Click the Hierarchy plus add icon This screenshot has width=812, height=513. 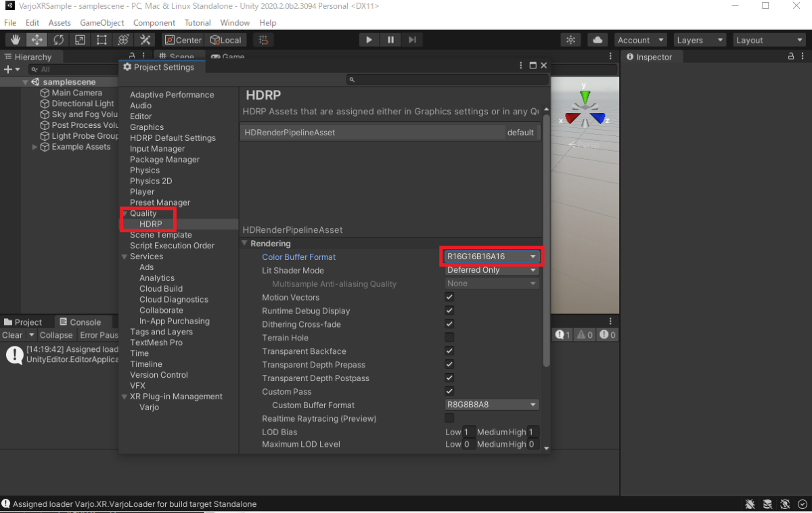(7, 69)
